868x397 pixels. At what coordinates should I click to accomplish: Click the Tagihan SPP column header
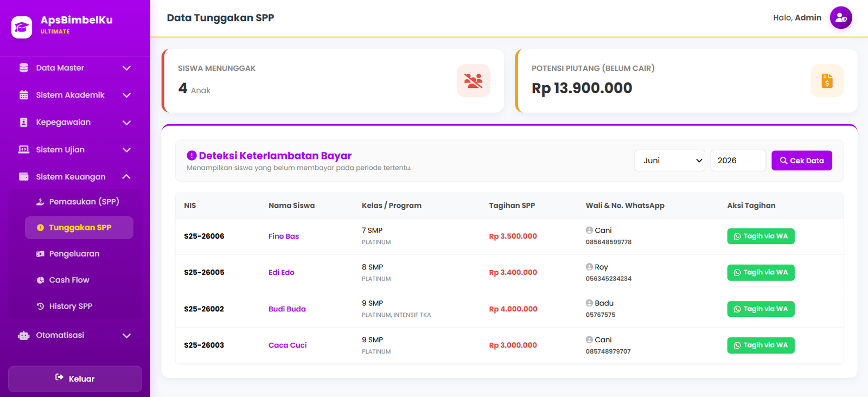point(512,206)
